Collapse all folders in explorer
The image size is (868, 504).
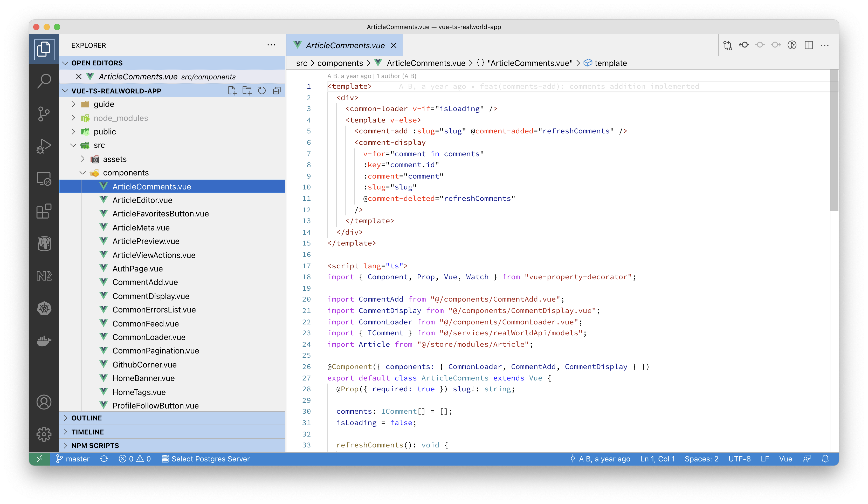(277, 91)
